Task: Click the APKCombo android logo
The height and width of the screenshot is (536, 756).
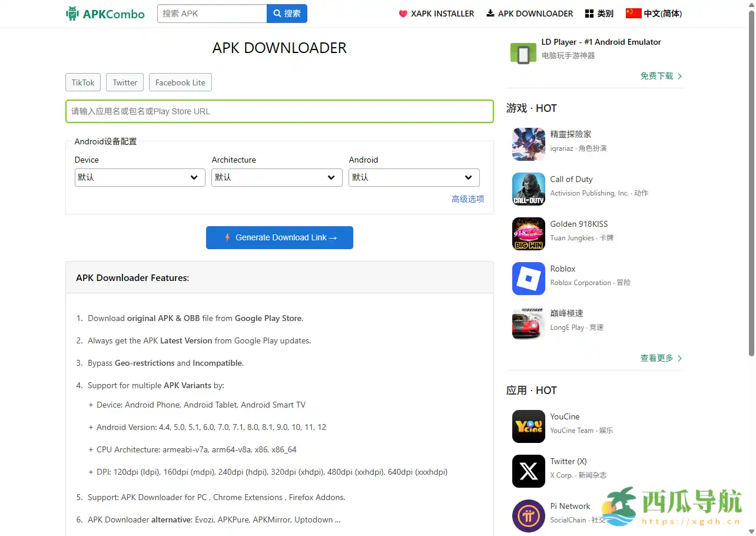Action: click(x=72, y=14)
